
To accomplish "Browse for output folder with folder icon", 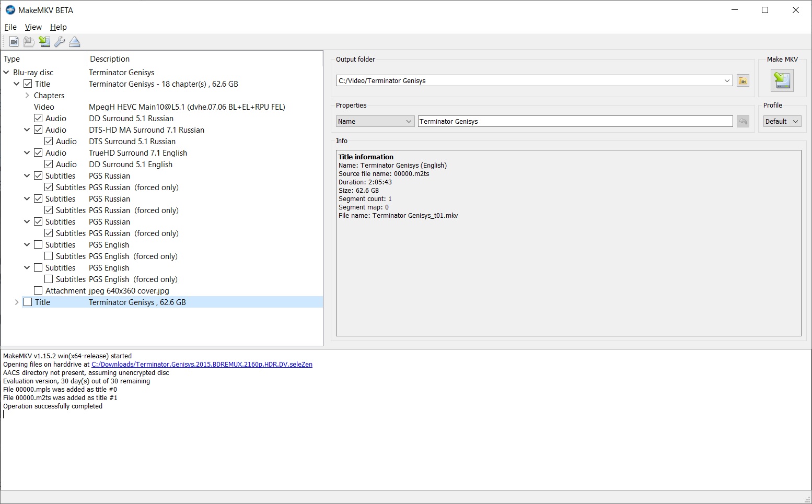I will (x=743, y=81).
